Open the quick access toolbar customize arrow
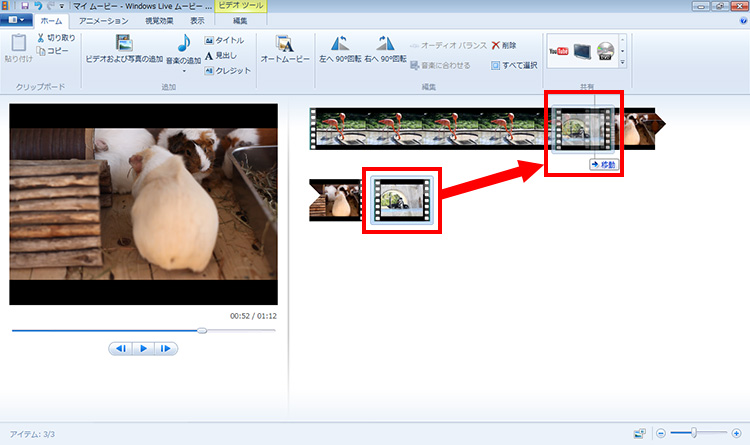The width and height of the screenshot is (750, 445). point(62,7)
